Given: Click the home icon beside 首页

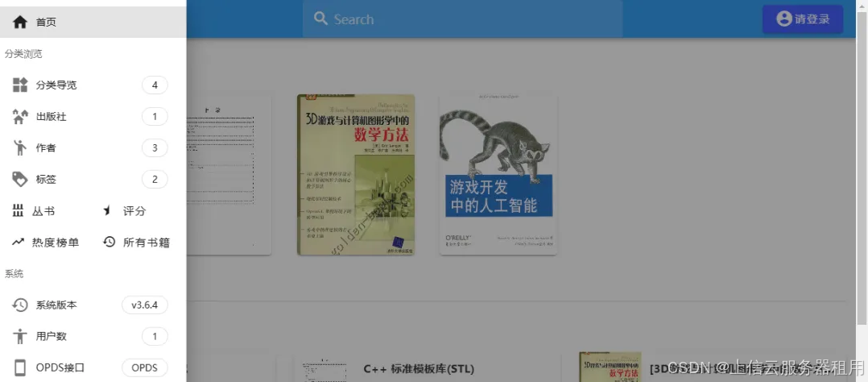Looking at the screenshot, I should (20, 23).
